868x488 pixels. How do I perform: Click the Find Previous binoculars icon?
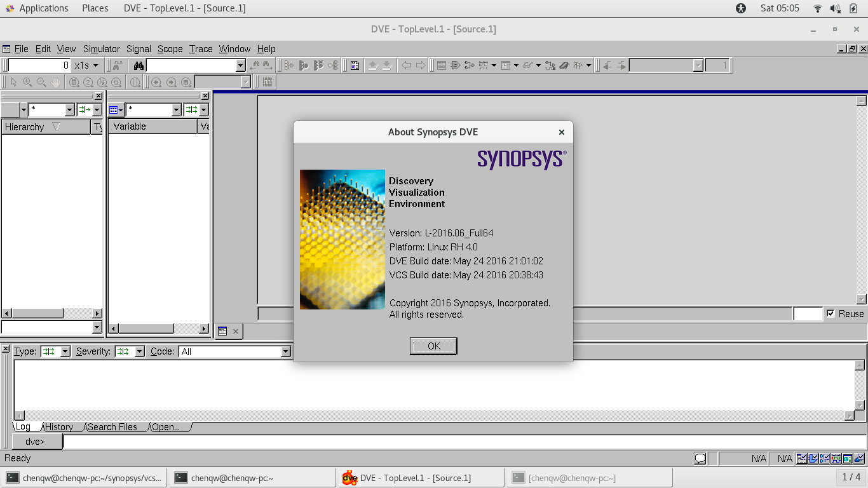pos(255,65)
